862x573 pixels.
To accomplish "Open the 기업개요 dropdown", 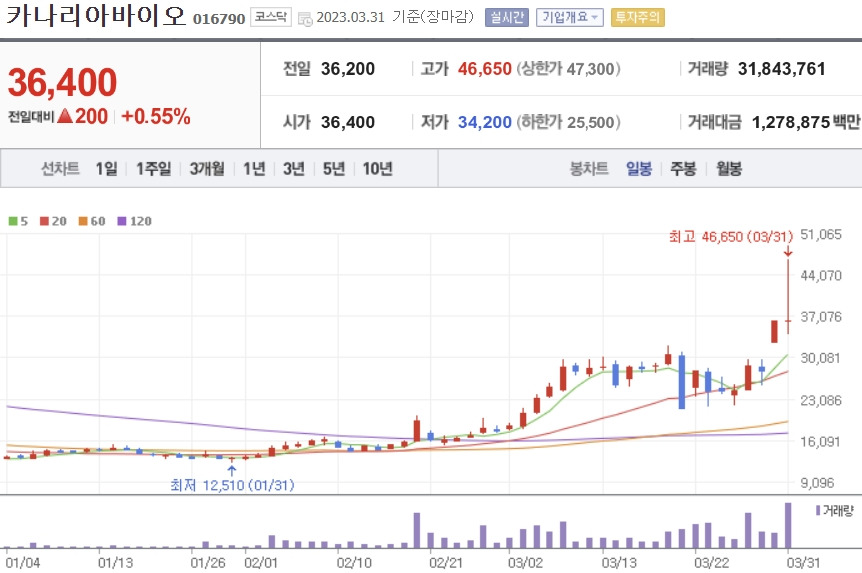I will 570,18.
